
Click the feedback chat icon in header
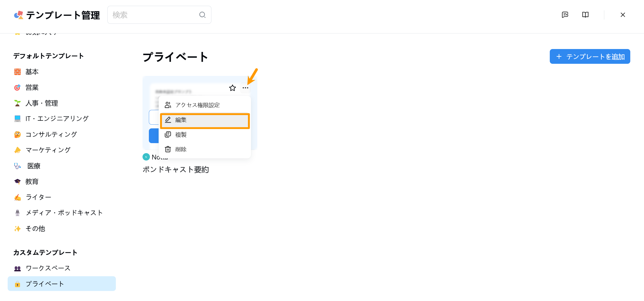(x=565, y=15)
